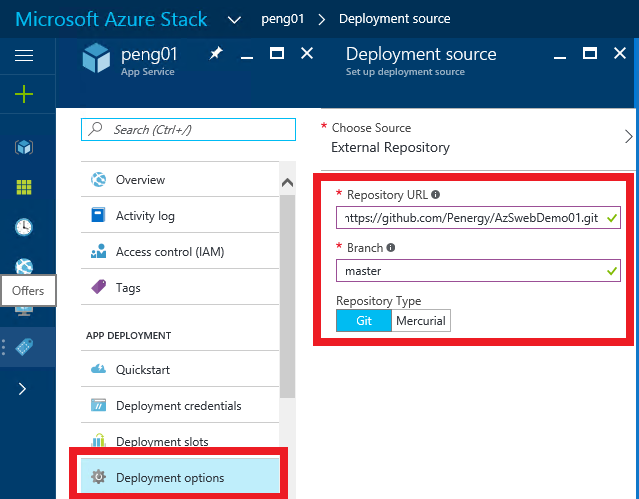Open Overview menu item
This screenshot has height=499, width=639.
(x=180, y=179)
